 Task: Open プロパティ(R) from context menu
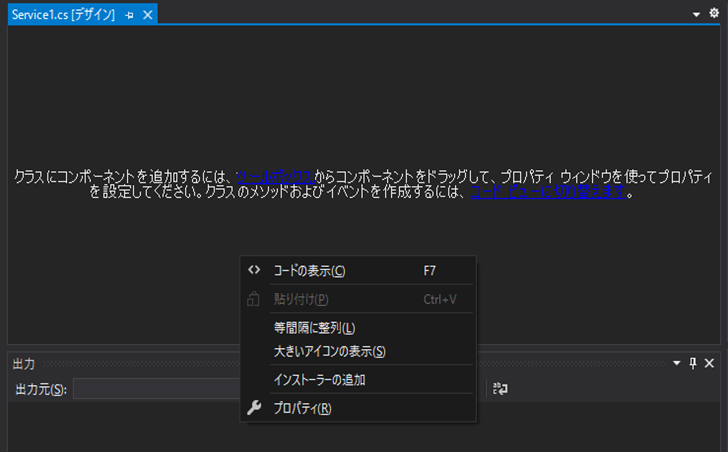(x=358, y=408)
